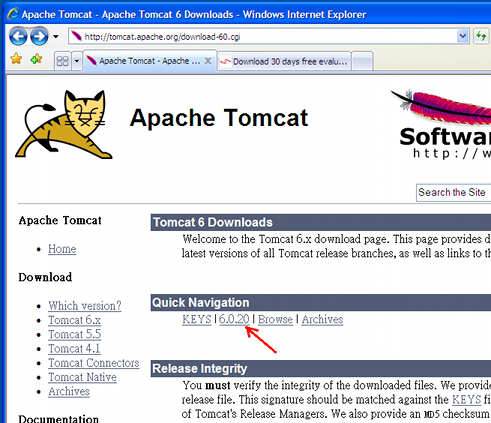
Task: Click the Tomcat cat logo image
Action: pos(64,124)
